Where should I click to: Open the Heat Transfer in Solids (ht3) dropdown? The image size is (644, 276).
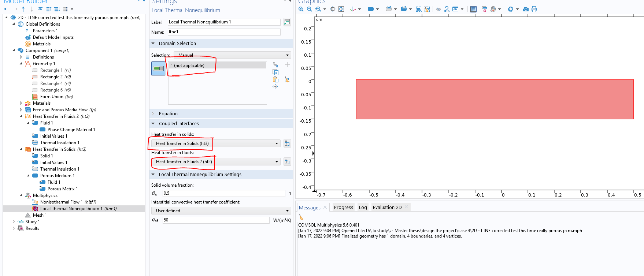click(x=216, y=143)
